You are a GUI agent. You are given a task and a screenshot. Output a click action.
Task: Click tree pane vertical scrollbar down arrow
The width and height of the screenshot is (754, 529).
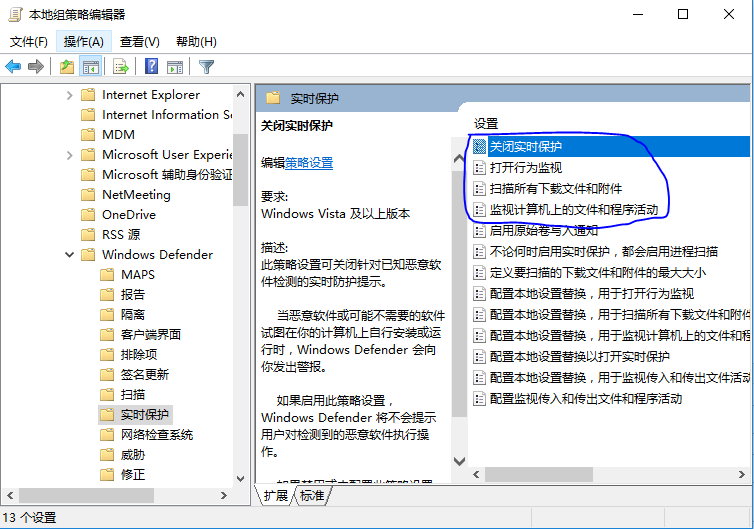[240, 479]
